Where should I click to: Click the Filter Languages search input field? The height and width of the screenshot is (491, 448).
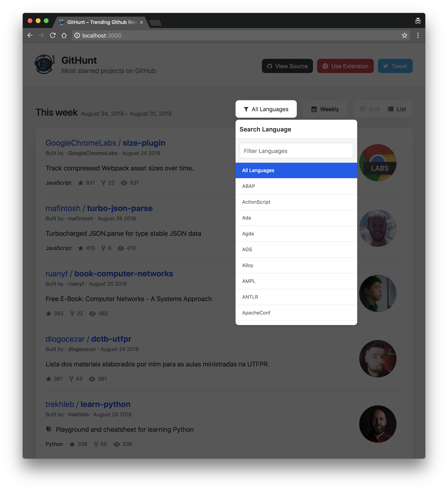(297, 151)
